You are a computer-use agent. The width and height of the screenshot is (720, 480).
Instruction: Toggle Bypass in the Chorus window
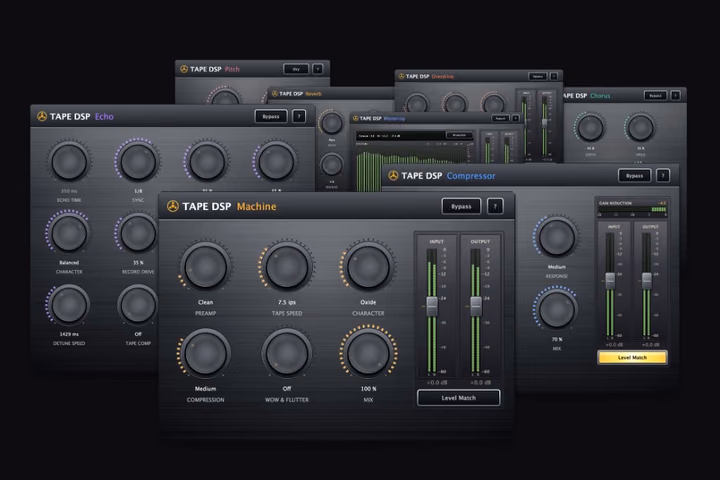pos(655,96)
